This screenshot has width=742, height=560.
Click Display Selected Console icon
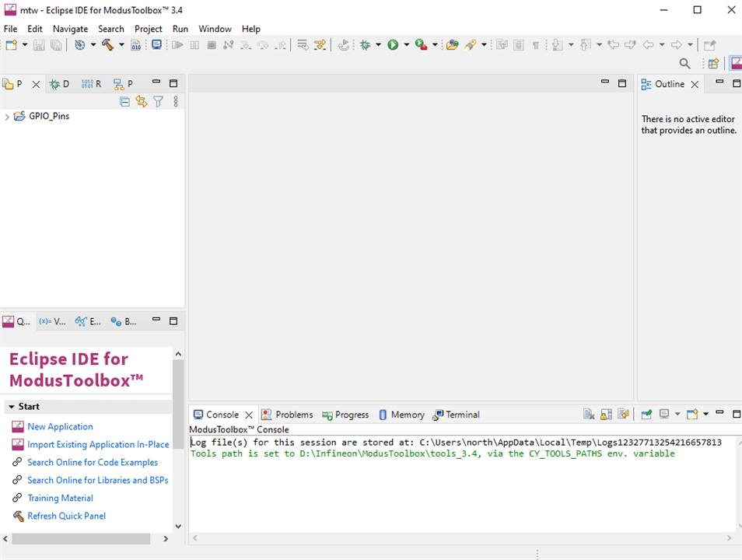[x=664, y=415]
